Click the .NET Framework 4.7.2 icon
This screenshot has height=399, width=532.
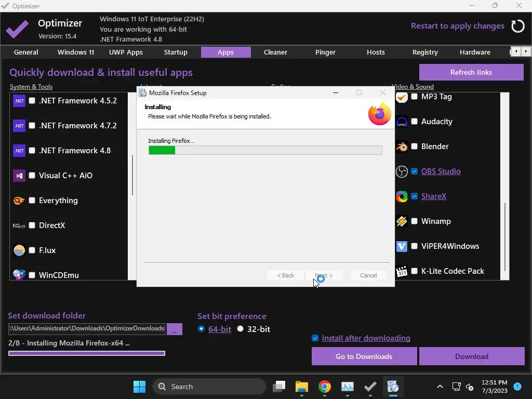(x=19, y=126)
